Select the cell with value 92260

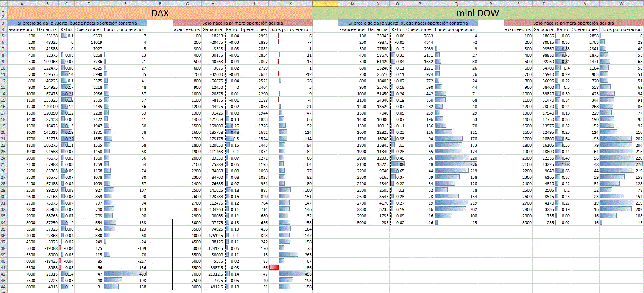tap(544, 62)
